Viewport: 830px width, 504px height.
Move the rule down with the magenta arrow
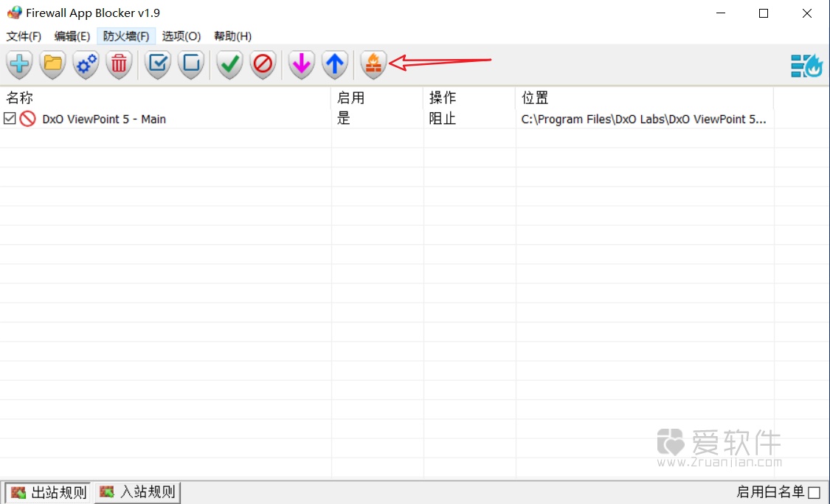(301, 65)
